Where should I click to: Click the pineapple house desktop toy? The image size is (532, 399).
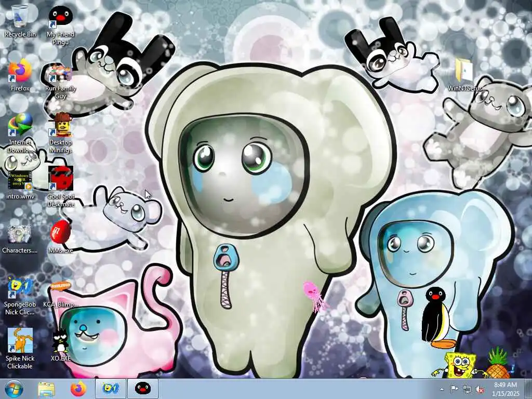point(498,363)
